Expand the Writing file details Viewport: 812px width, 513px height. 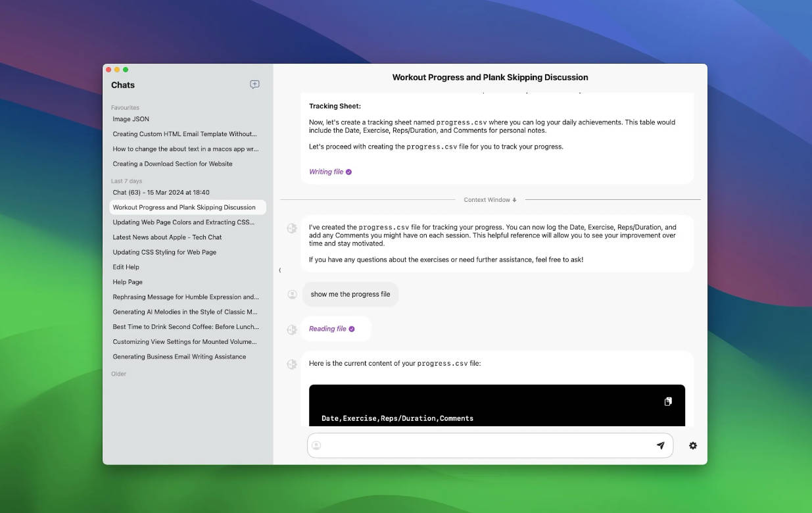[326, 172]
